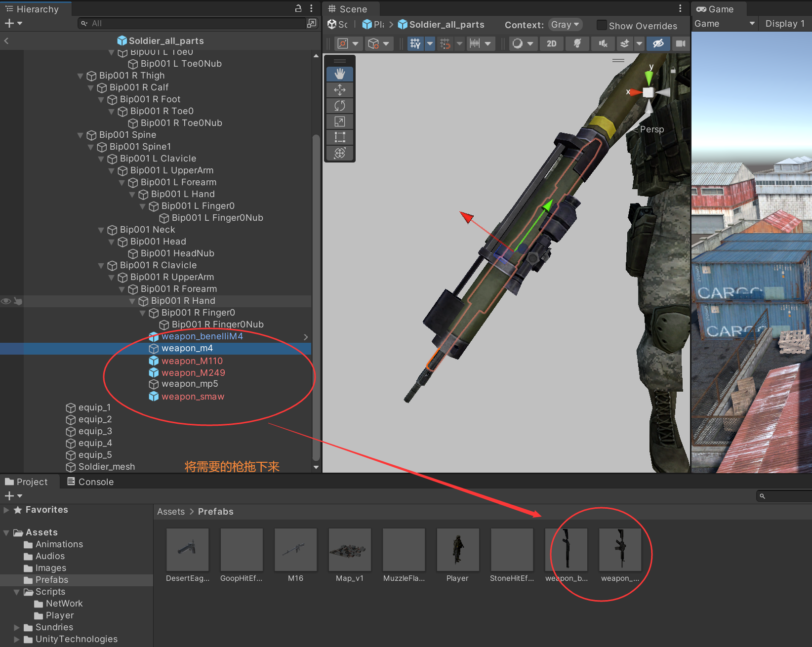The image size is (812, 647).
Task: Collapse the Bip001 Spine node
Action: [x=81, y=135]
